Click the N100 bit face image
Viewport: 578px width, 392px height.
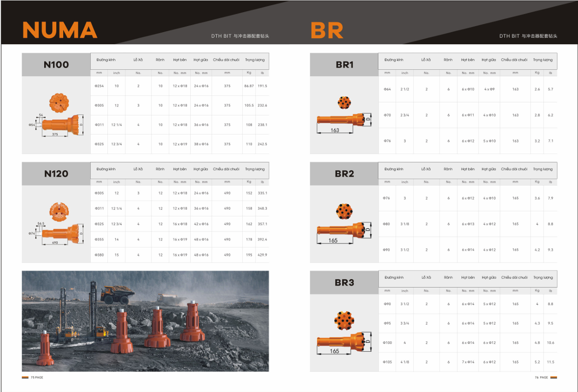click(x=59, y=102)
